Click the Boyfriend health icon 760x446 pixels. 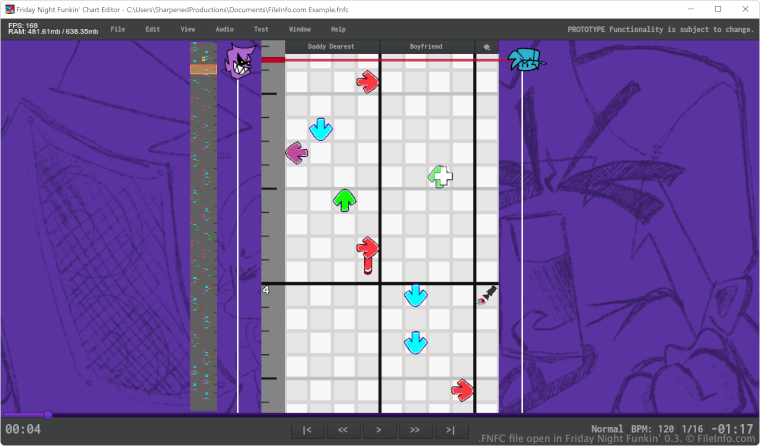click(522, 60)
